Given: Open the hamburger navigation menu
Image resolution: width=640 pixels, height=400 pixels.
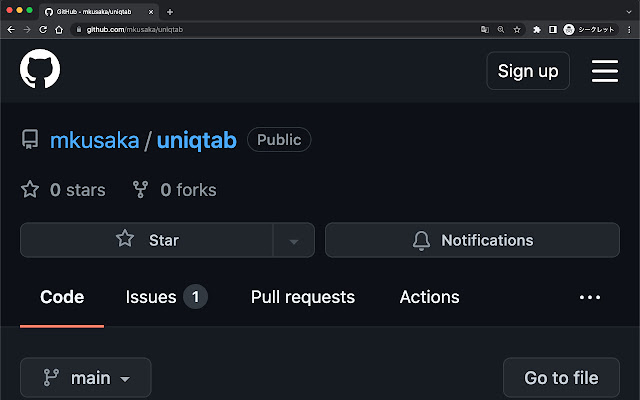Looking at the screenshot, I should [x=604, y=71].
